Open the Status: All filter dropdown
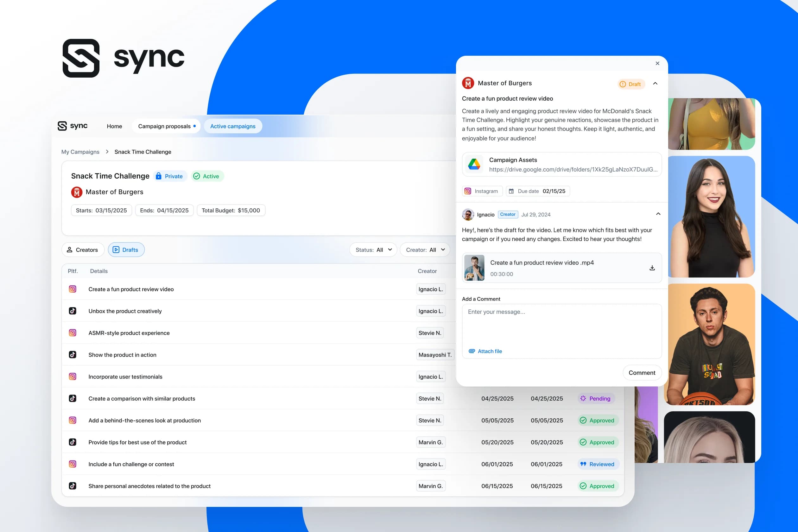Viewport: 798px width, 532px height. [x=373, y=250]
